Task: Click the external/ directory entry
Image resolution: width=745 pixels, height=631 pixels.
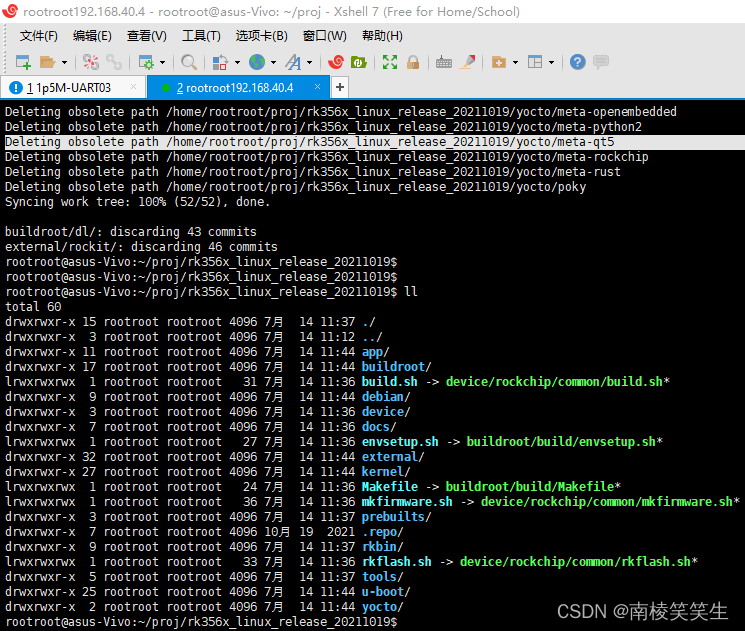Action: click(393, 457)
